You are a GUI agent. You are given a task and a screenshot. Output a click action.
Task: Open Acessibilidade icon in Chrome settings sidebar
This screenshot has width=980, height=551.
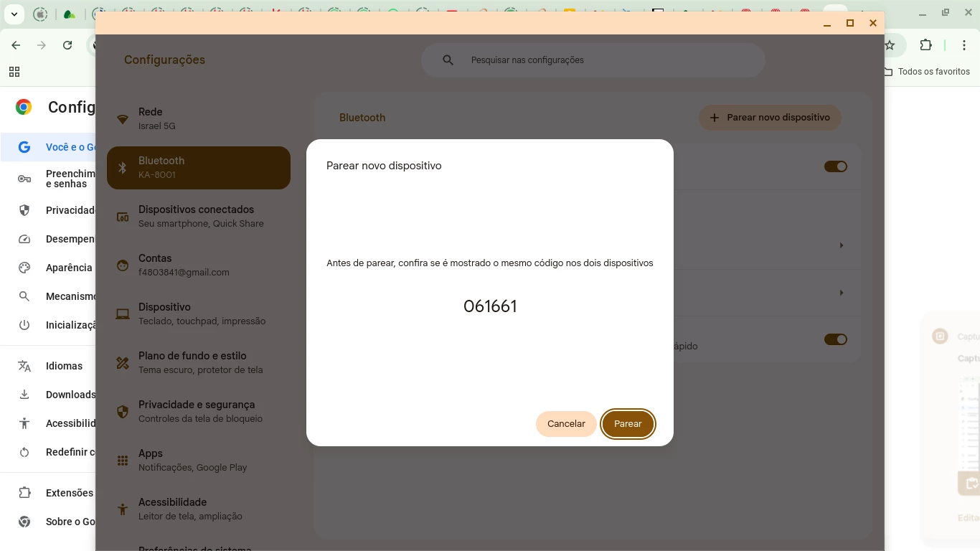click(x=24, y=423)
